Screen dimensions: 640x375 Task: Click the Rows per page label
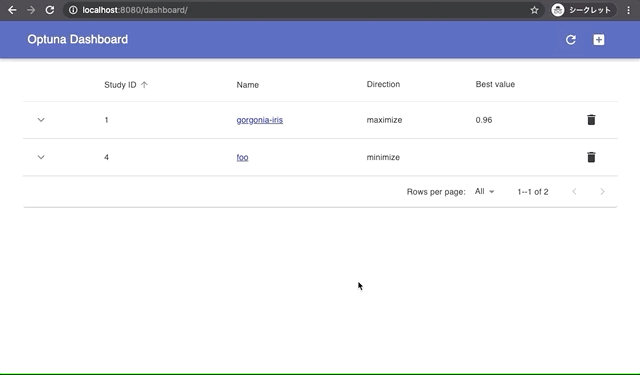436,192
